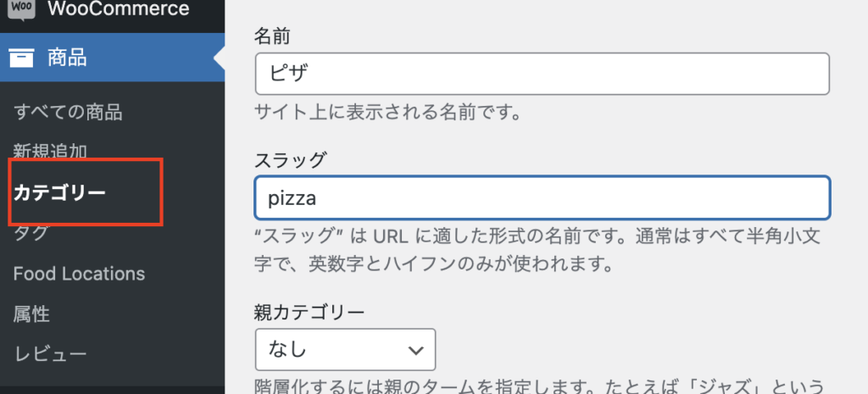Image resolution: width=868 pixels, height=394 pixels.
Task: Open the レビュー reviews page
Action: pos(49,353)
